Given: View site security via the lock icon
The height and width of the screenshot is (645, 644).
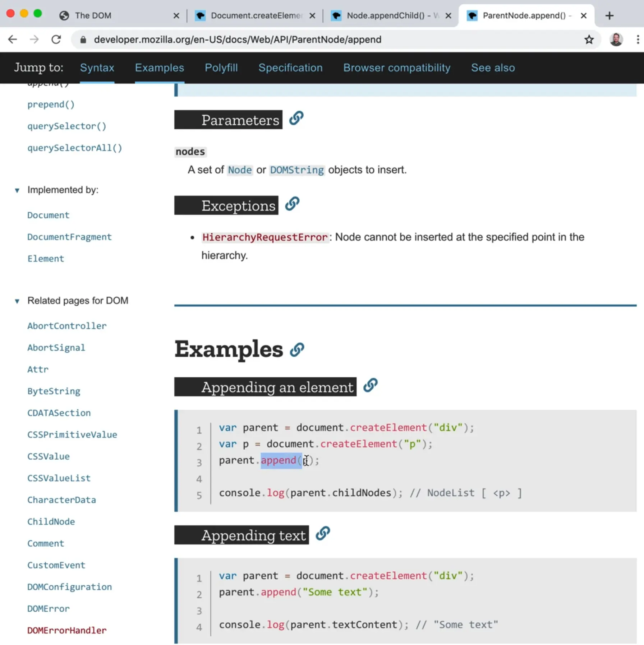Looking at the screenshot, I should click(83, 40).
